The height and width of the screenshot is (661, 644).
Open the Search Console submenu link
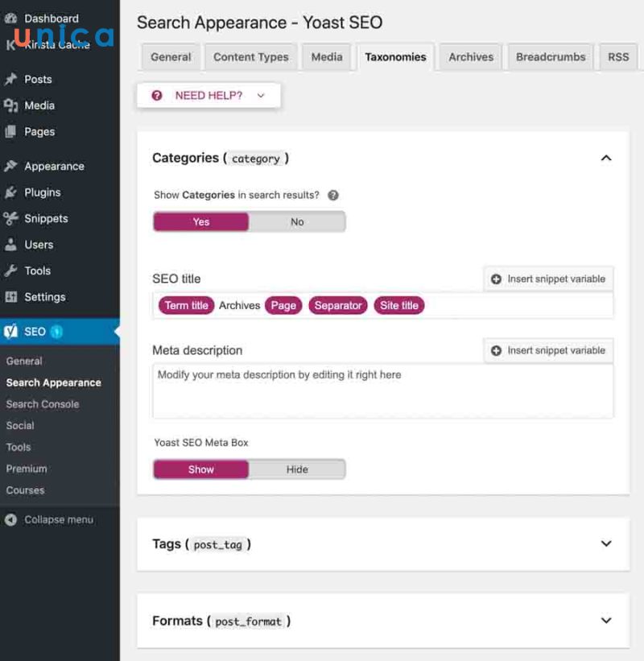[43, 404]
